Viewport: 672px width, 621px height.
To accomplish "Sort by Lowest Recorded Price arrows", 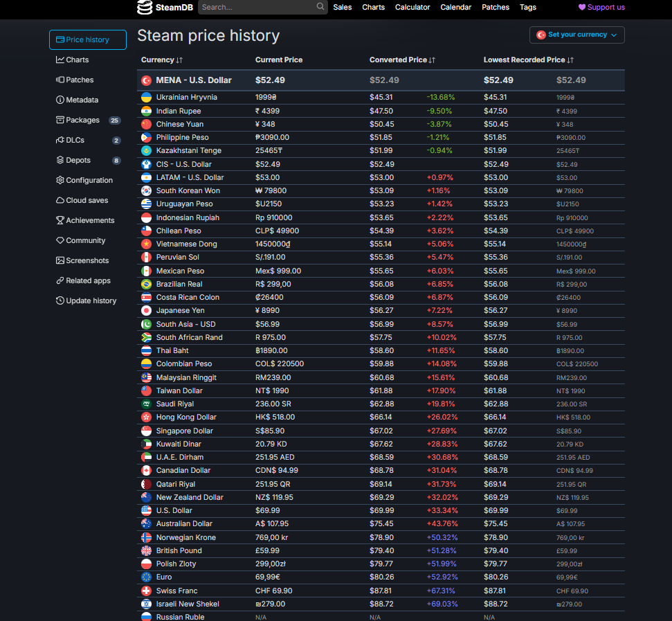I will [570, 60].
